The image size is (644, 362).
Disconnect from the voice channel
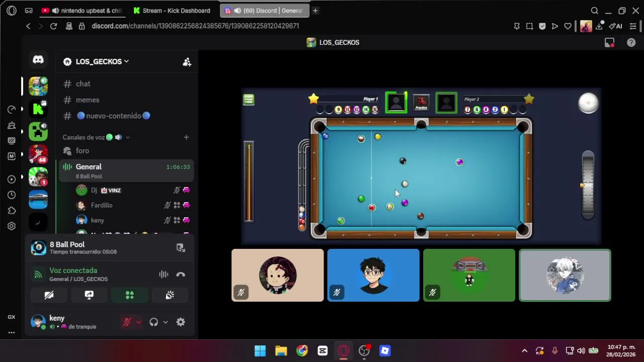click(181, 275)
